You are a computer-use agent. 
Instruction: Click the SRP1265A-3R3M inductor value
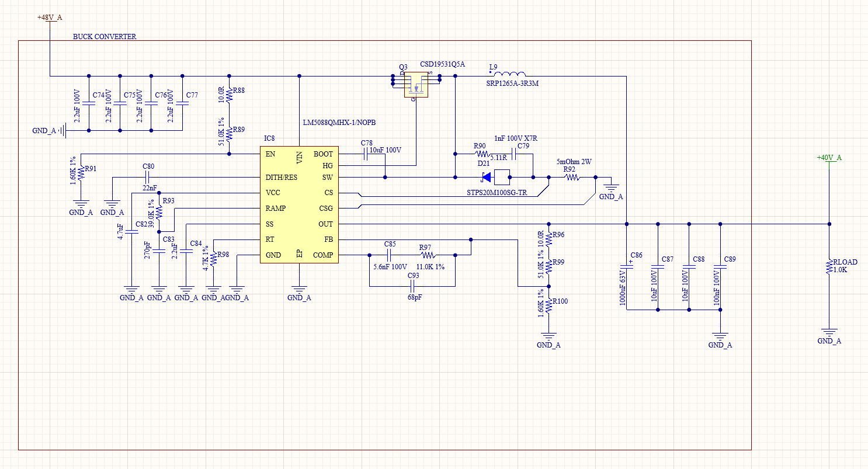(x=512, y=84)
